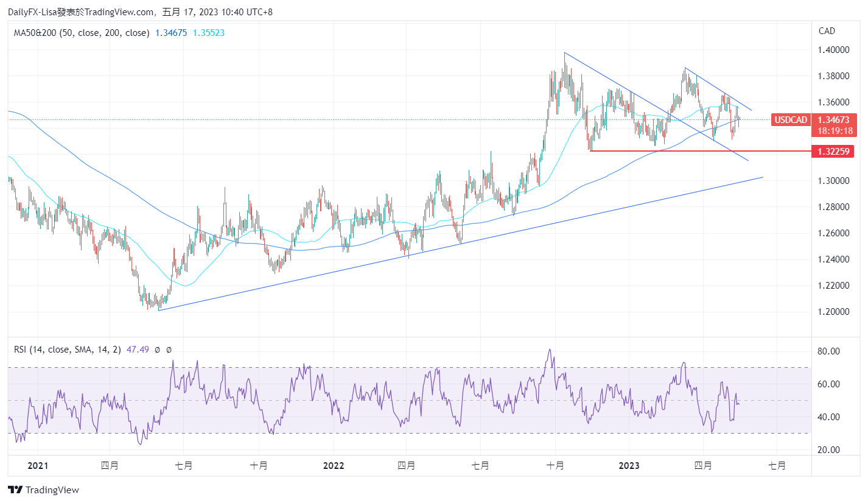Click the 十月 label just before 2022

259,466
